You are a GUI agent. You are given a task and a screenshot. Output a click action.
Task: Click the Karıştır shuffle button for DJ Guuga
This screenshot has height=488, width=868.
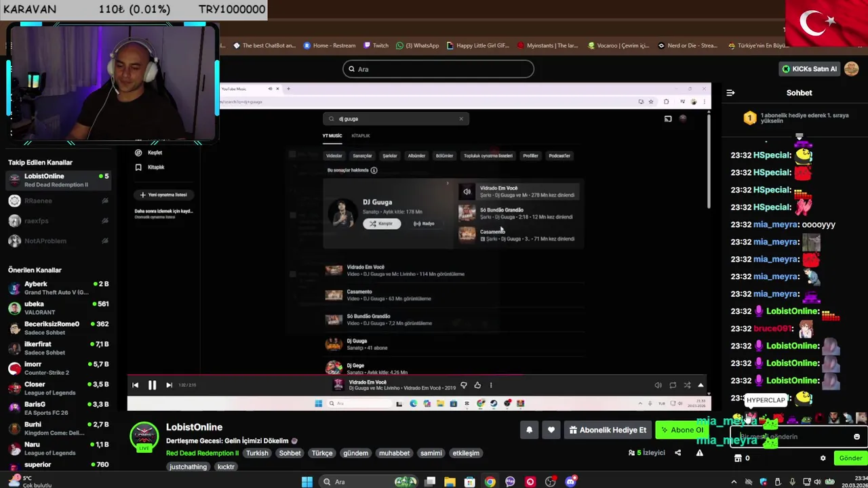pos(381,224)
